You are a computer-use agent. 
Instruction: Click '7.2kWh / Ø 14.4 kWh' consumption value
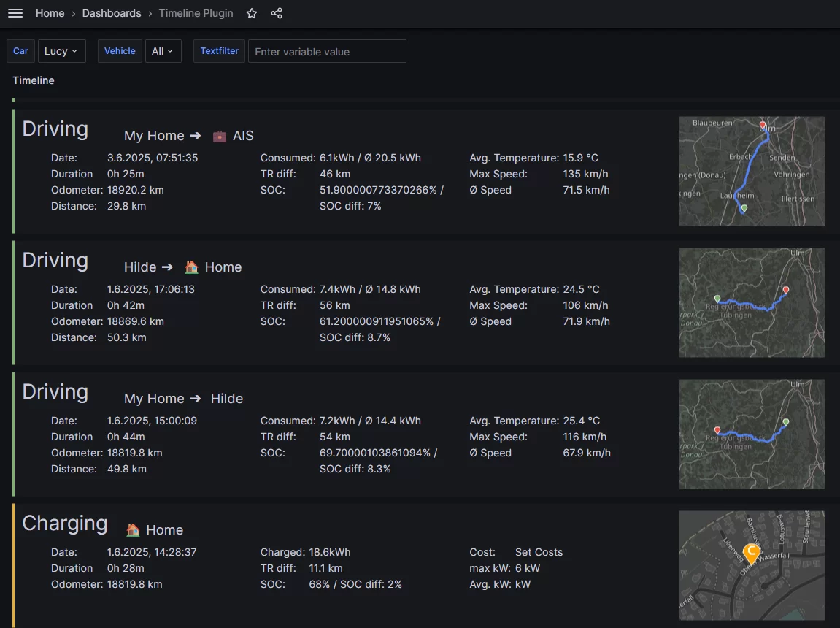370,421
